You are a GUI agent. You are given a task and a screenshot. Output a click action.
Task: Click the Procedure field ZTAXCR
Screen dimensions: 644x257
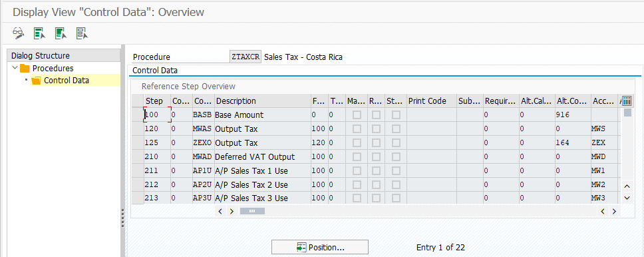[245, 57]
